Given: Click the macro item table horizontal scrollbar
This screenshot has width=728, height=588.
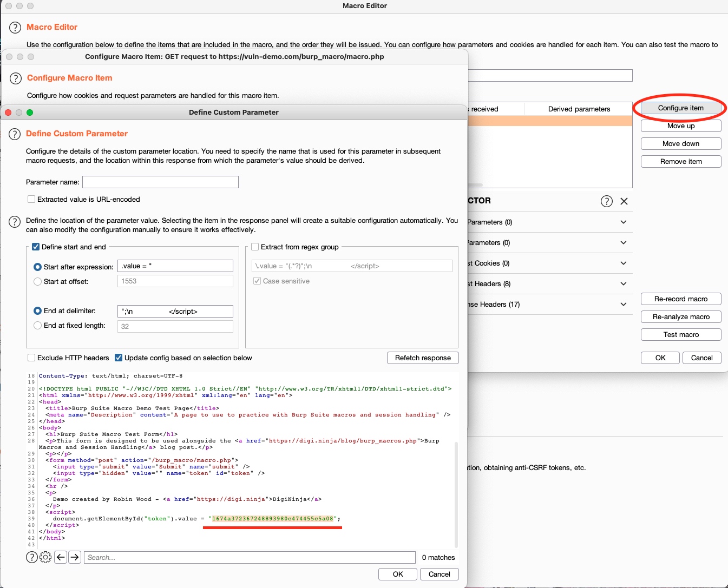Looking at the screenshot, I should pos(475,185).
